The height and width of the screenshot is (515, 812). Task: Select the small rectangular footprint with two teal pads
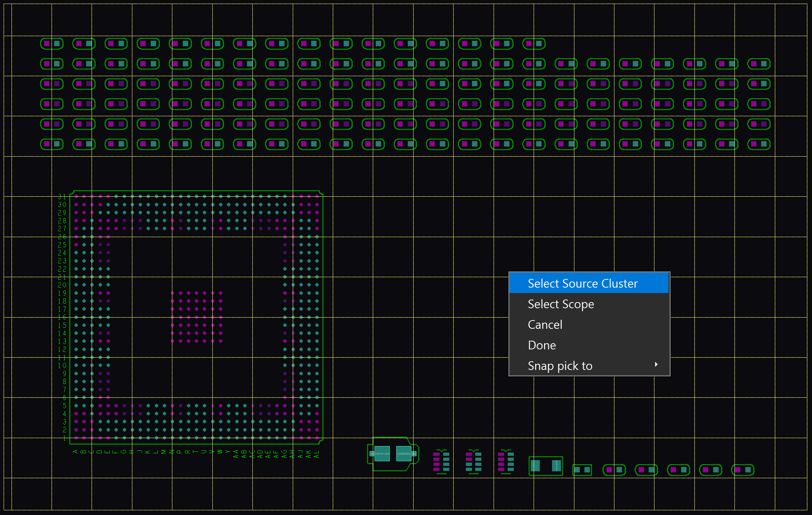pyautogui.click(x=582, y=470)
